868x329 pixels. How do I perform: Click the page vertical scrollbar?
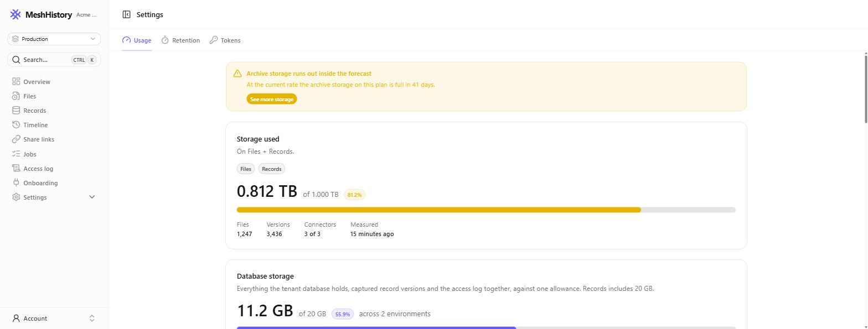[866, 88]
